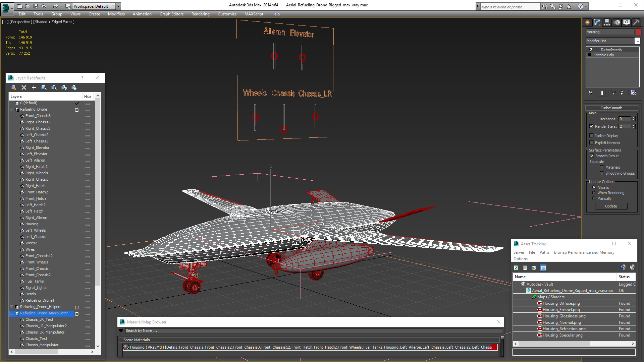Screen dimensions: 644x362
Task: Open the Graph Editors menu
Action: (171, 14)
